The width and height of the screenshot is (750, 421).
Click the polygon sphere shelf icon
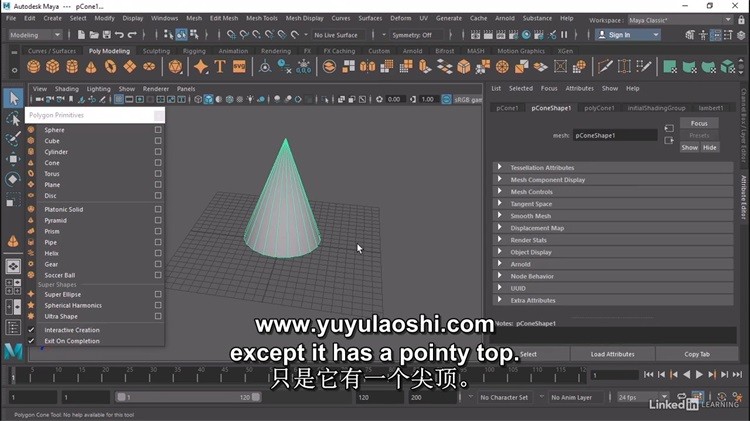(x=33, y=66)
